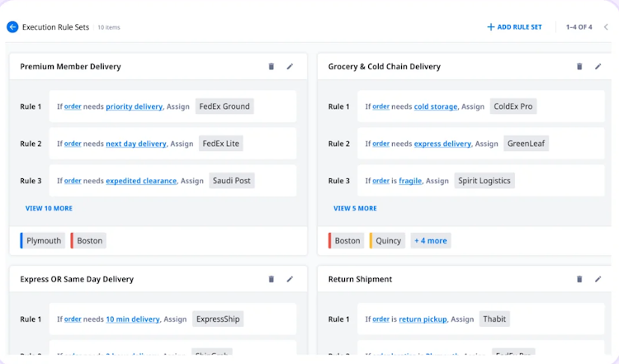Show the +4 more locations

[x=430, y=241]
